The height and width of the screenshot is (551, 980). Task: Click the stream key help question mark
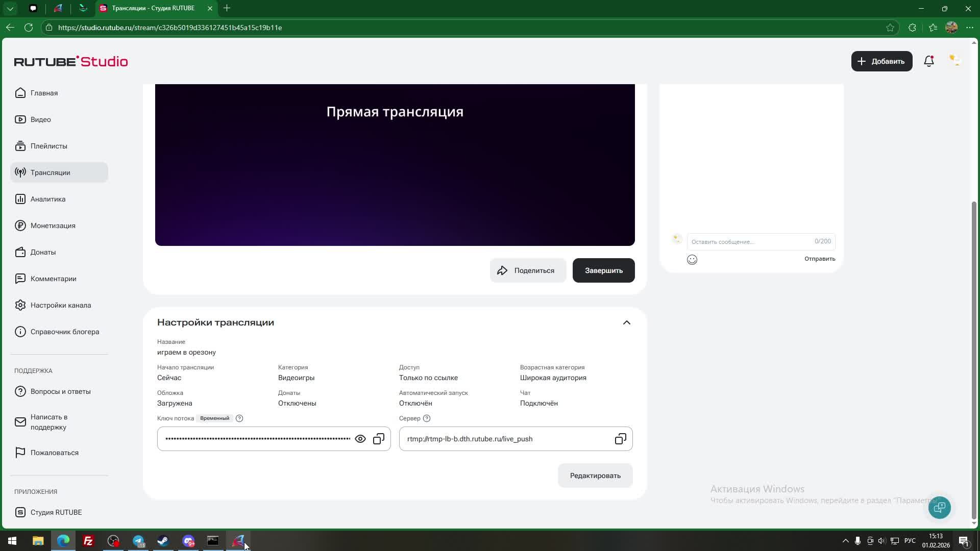(239, 418)
